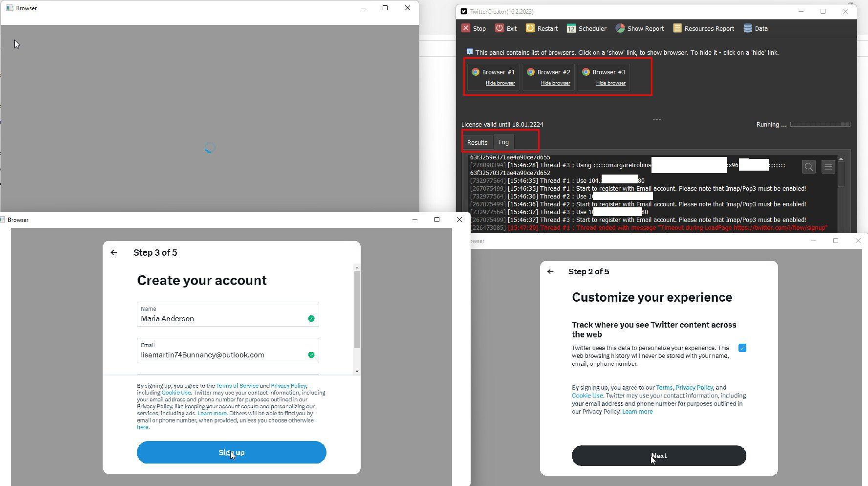Toggle the track Twitter content checkbox

coord(742,348)
